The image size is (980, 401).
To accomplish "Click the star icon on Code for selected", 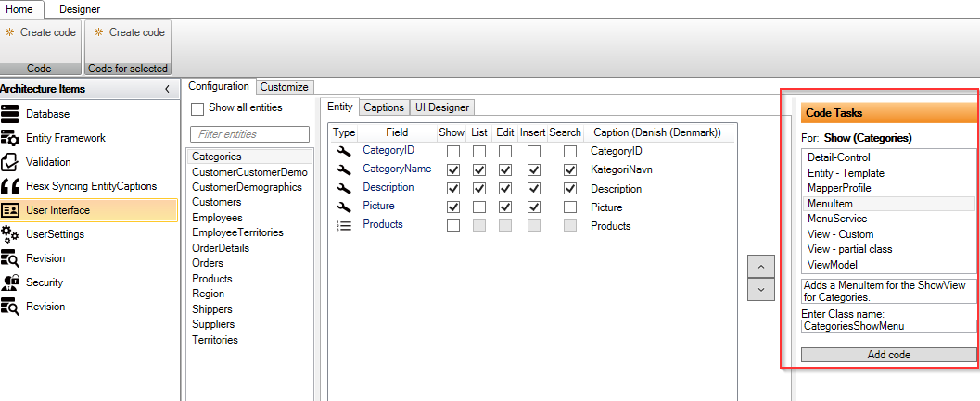I will (99, 32).
